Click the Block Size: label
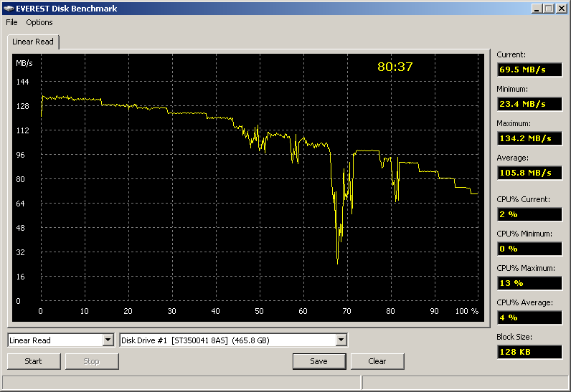The image size is (571, 392). [x=514, y=337]
